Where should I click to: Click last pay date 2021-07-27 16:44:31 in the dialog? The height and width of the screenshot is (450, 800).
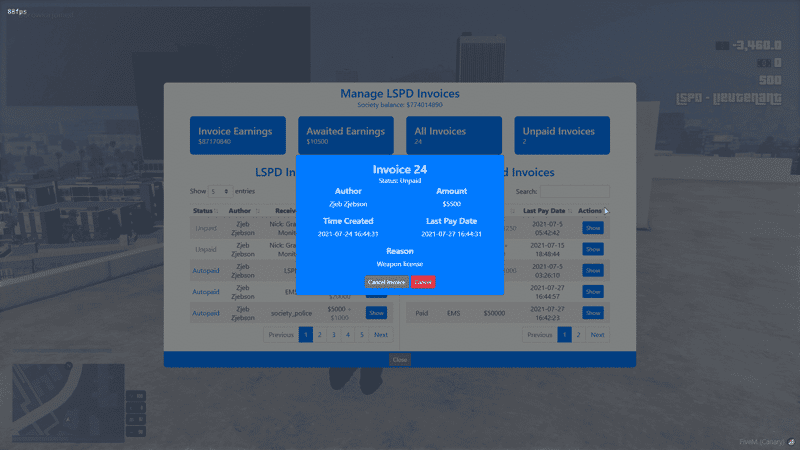pos(452,234)
